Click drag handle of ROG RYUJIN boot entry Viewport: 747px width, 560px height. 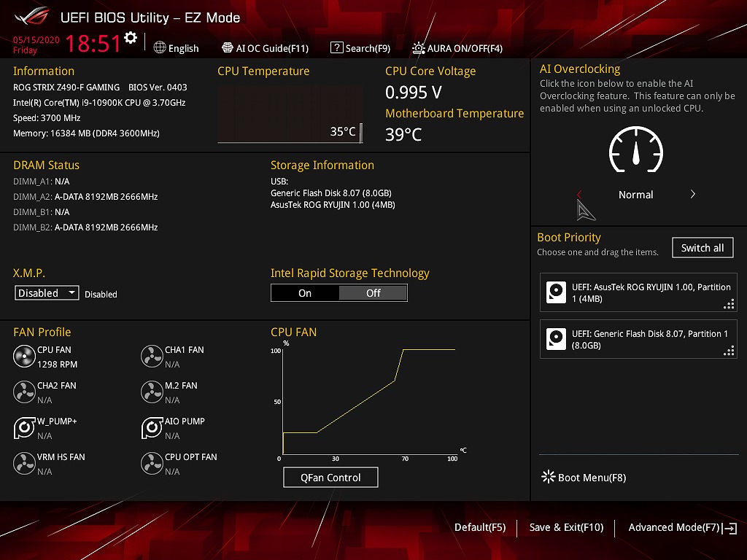[729, 304]
